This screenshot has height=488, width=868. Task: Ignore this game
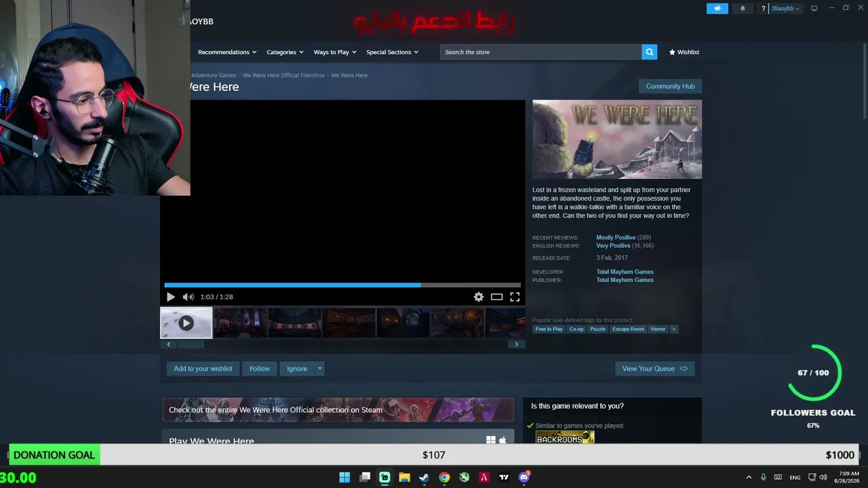click(x=297, y=369)
